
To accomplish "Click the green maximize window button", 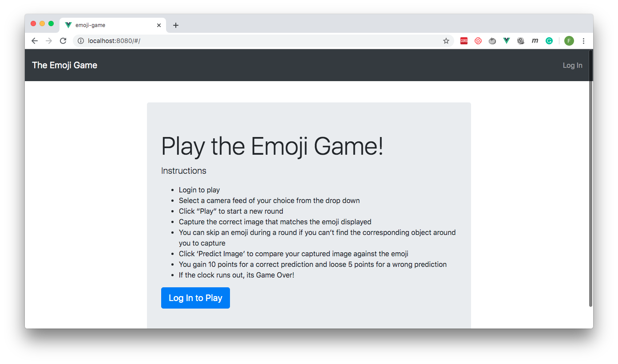I will pos(51,23).
